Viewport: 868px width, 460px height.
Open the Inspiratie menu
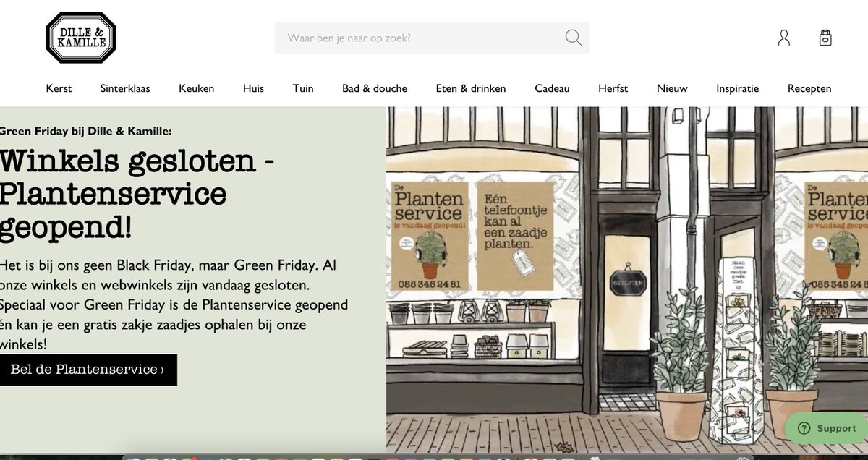pyautogui.click(x=738, y=88)
